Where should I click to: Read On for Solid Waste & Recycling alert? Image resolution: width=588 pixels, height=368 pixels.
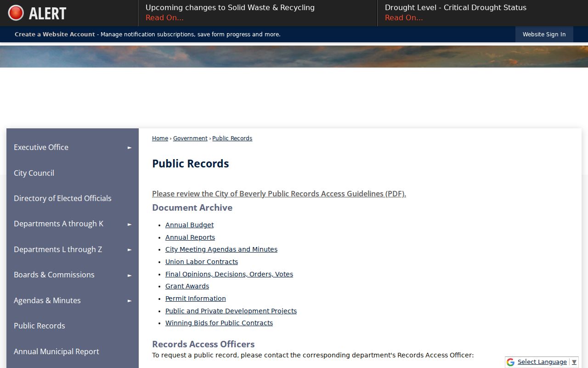pyautogui.click(x=164, y=18)
